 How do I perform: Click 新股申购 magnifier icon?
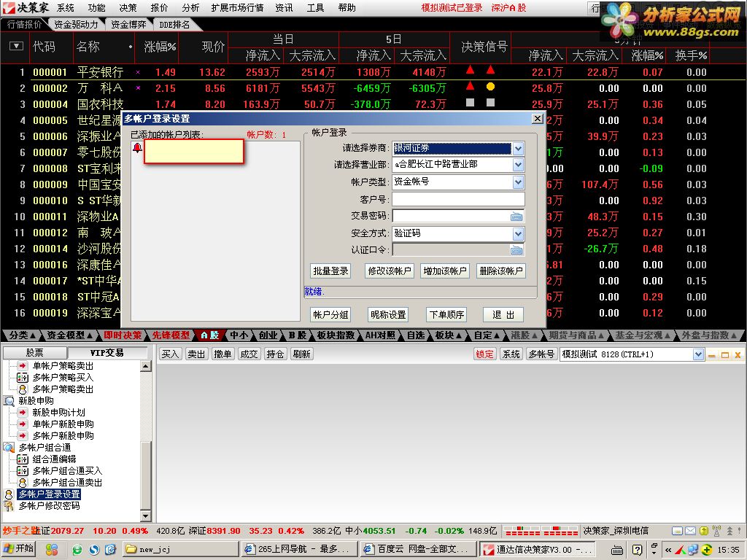click(x=9, y=401)
